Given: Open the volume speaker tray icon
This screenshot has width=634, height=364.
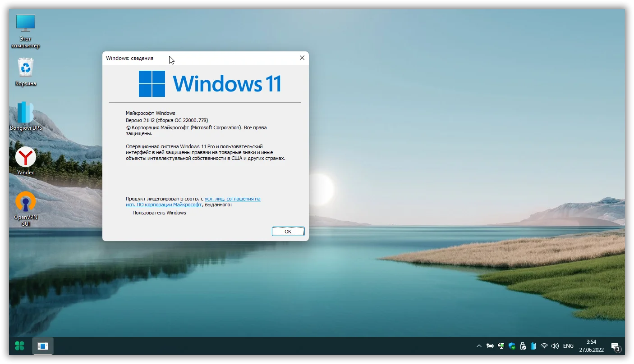Looking at the screenshot, I should pyautogui.click(x=555, y=346).
